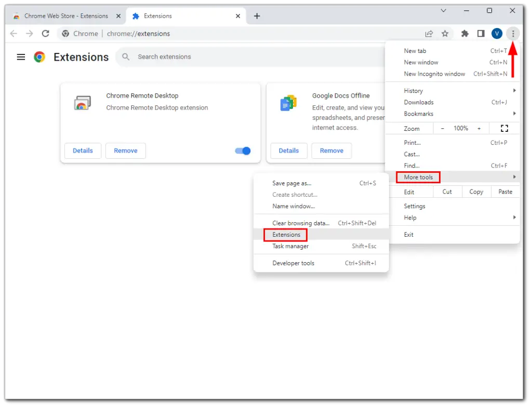Remove the Chrome Remote Desktop extension
The width and height of the screenshot is (532, 408).
pos(125,151)
